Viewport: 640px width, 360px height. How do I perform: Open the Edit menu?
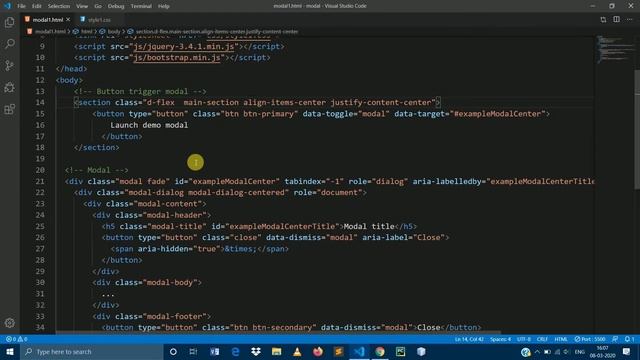pyautogui.click(x=37, y=6)
